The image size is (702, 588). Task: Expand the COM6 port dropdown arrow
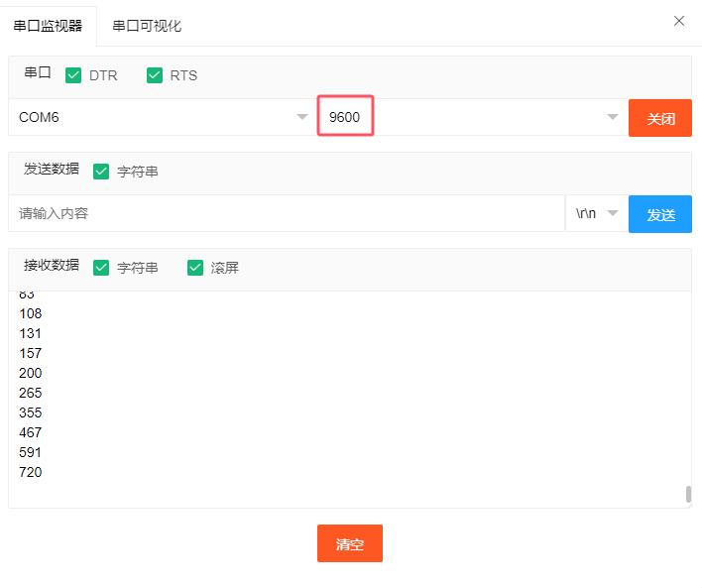pos(302,117)
